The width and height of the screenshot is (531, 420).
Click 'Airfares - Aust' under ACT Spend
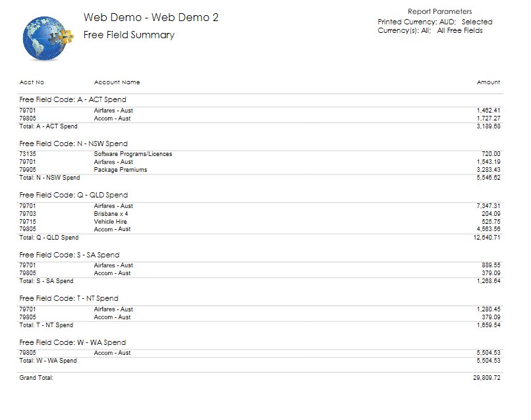113,111
